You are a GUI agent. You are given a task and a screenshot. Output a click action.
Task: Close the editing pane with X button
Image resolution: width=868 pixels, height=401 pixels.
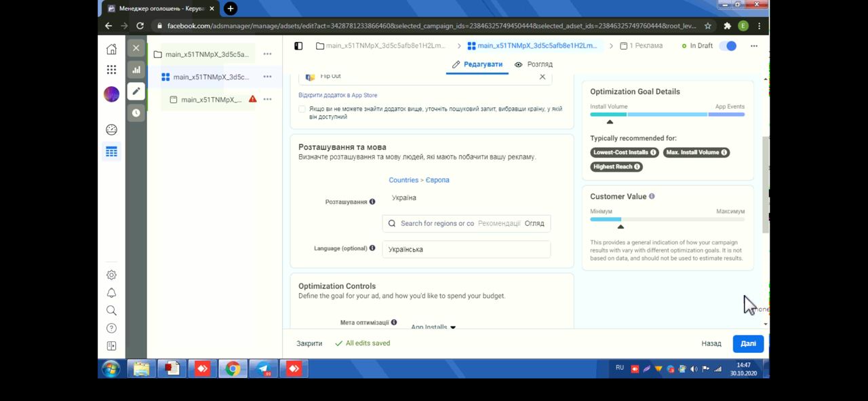[x=136, y=47]
